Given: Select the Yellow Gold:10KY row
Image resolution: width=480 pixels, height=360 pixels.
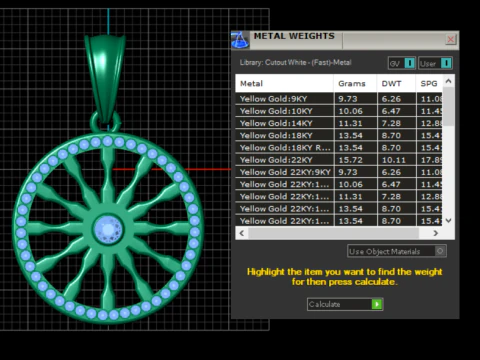Looking at the screenshot, I should tap(339, 111).
